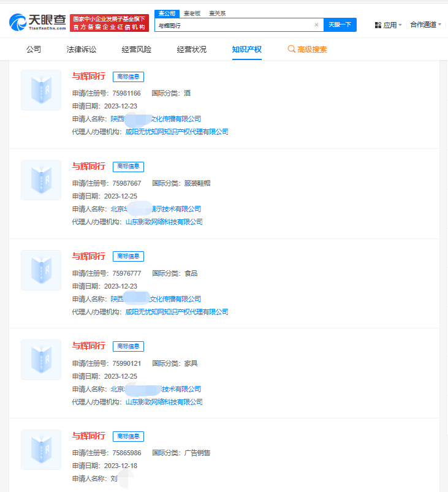This screenshot has height=492, width=448.
Task: Click the 国际分类 value 服装鞋帽
Action: point(197,183)
